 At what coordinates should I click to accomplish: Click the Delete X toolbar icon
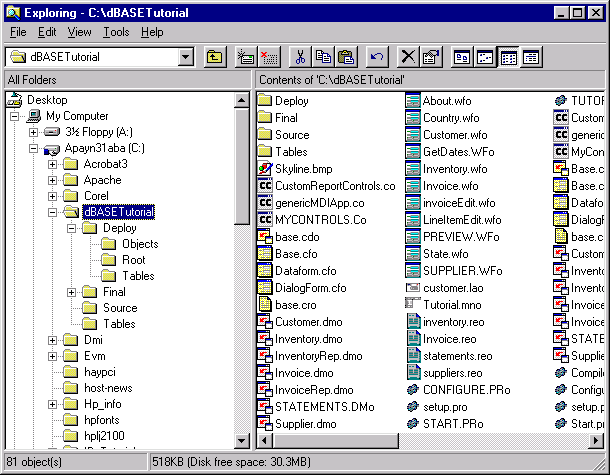[408, 57]
